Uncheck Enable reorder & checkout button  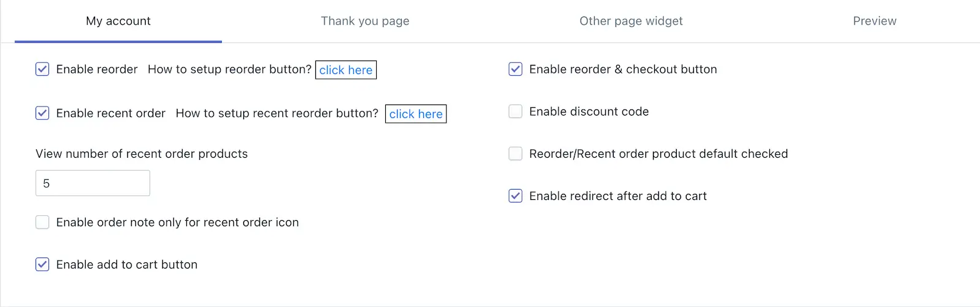pyautogui.click(x=516, y=69)
